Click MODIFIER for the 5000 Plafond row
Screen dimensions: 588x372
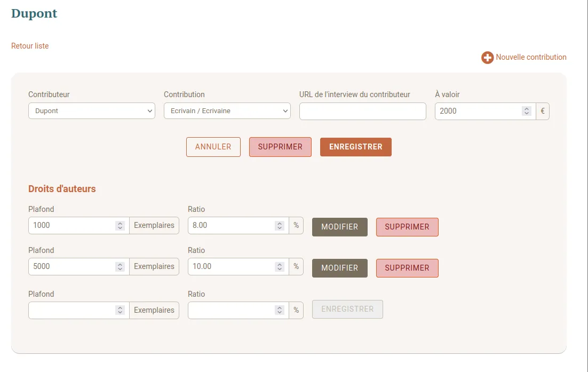tap(340, 268)
